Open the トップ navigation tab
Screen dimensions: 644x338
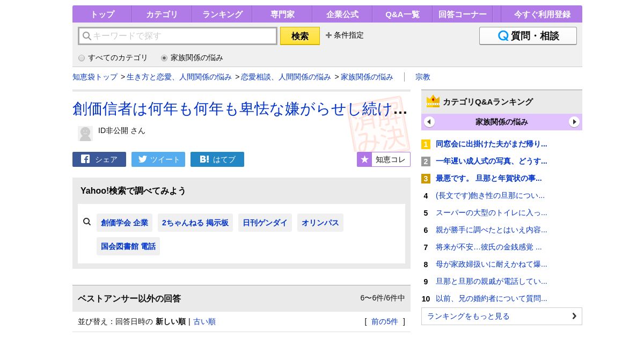102,14
